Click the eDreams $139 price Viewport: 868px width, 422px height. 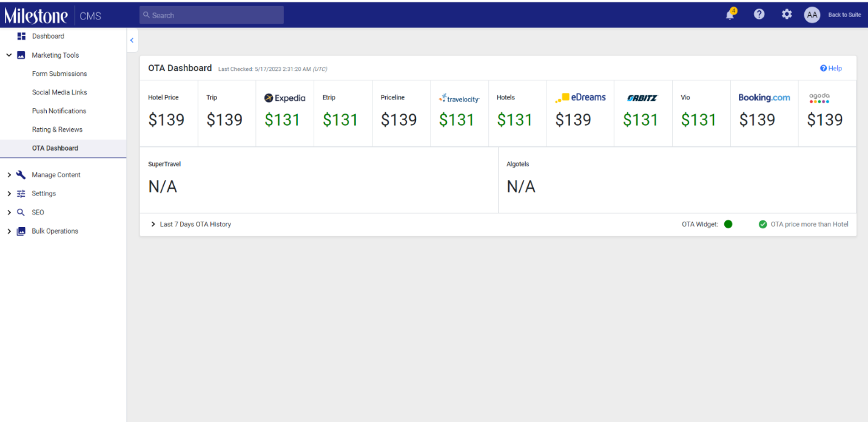tap(573, 120)
